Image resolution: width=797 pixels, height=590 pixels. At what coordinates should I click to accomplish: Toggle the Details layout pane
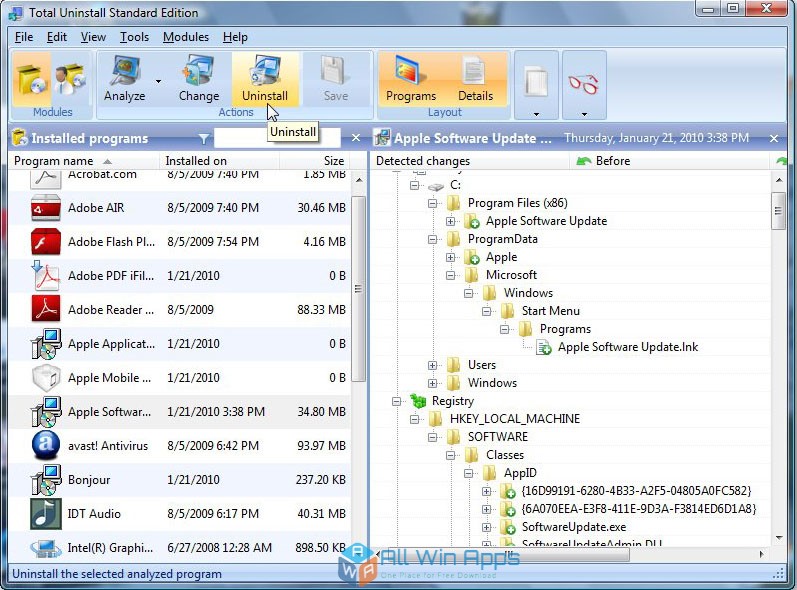(x=475, y=79)
